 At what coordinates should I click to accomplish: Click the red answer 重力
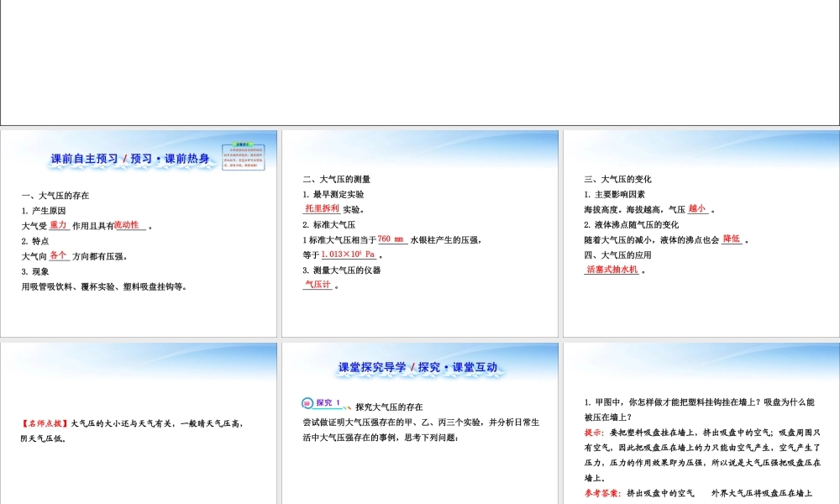(x=58, y=225)
